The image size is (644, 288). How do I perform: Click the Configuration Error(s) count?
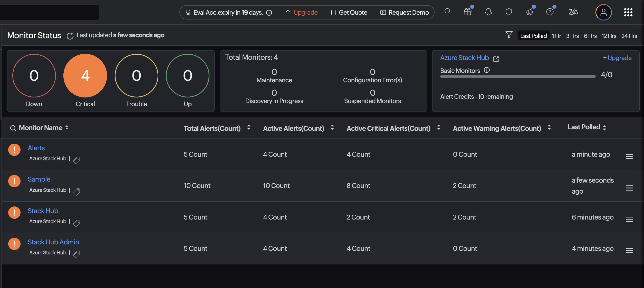[372, 72]
